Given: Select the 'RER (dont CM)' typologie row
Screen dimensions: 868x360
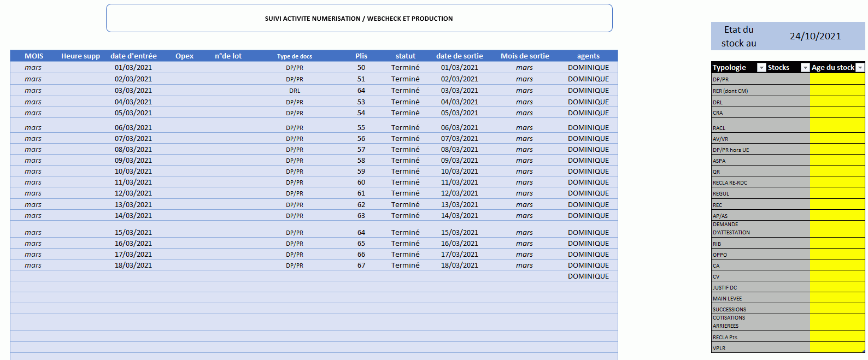Looking at the screenshot, I should (x=760, y=91).
